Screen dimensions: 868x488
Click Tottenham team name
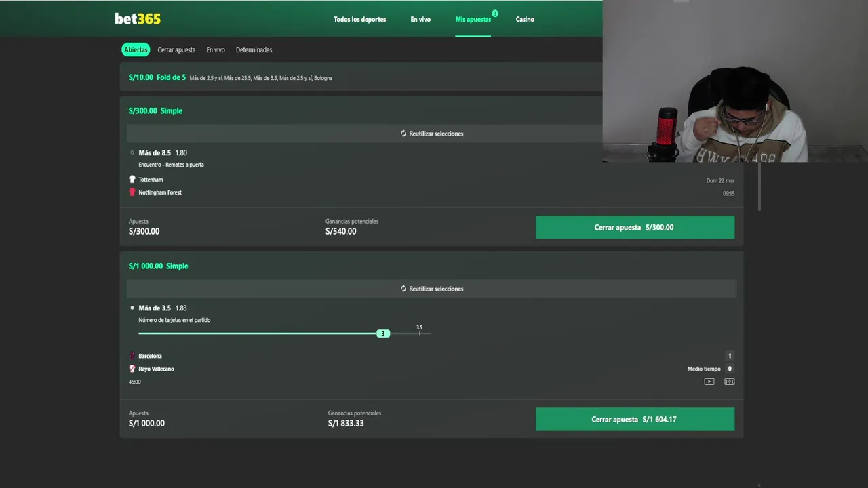tap(151, 180)
